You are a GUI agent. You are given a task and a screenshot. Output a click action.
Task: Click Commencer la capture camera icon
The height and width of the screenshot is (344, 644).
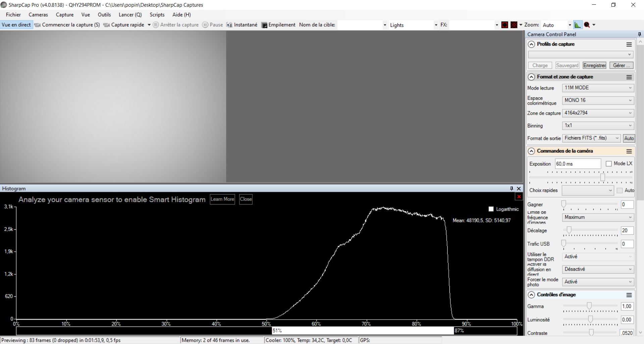38,25
